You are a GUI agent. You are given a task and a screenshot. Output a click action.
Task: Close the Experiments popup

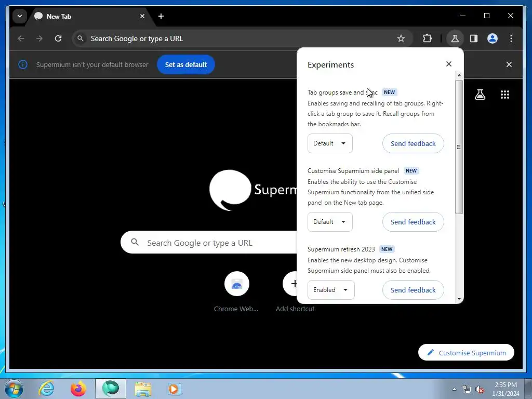[x=448, y=64]
